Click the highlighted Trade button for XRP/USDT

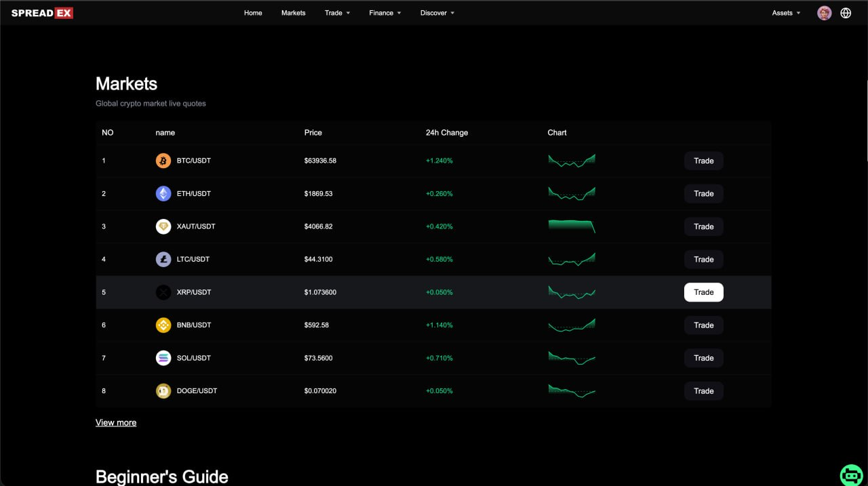coord(704,292)
